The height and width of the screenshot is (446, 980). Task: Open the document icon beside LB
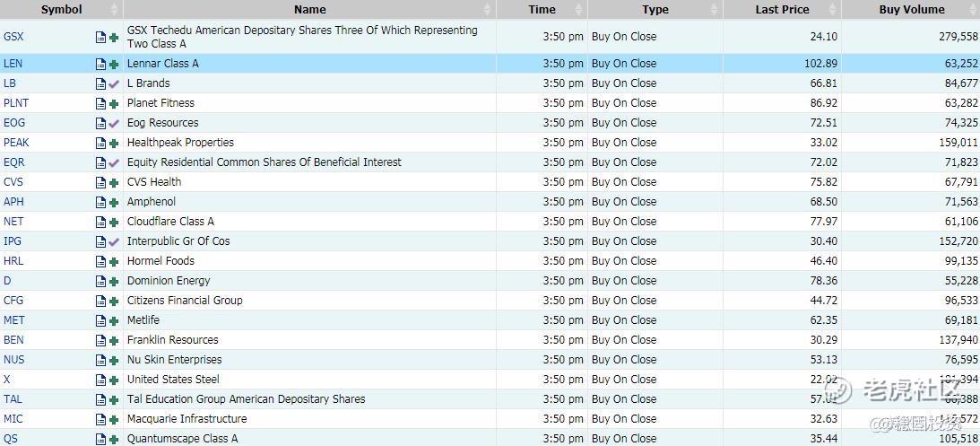pos(100,83)
